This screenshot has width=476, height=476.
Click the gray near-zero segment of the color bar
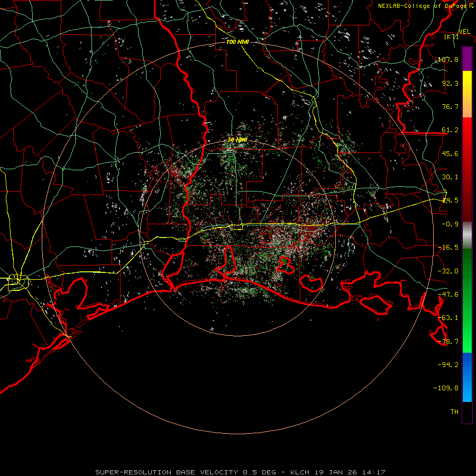[x=467, y=235]
